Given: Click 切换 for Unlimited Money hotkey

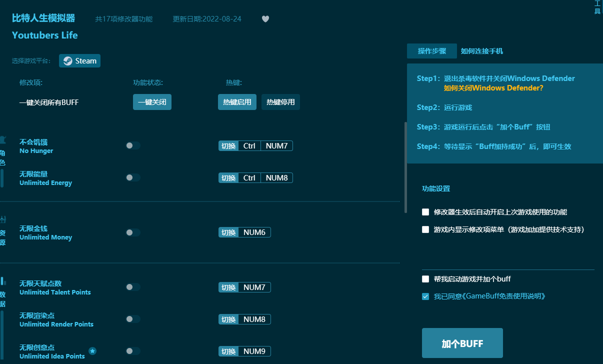Looking at the screenshot, I should 228,232.
